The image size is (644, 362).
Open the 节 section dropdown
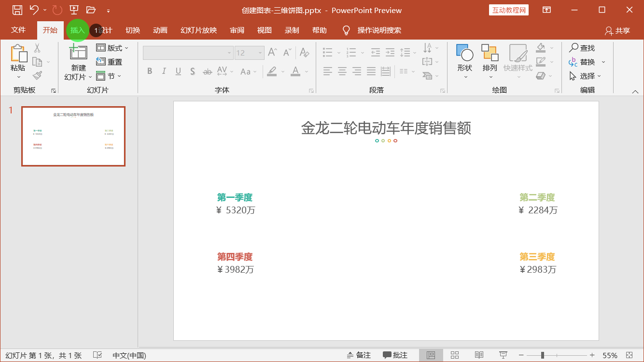pos(109,76)
